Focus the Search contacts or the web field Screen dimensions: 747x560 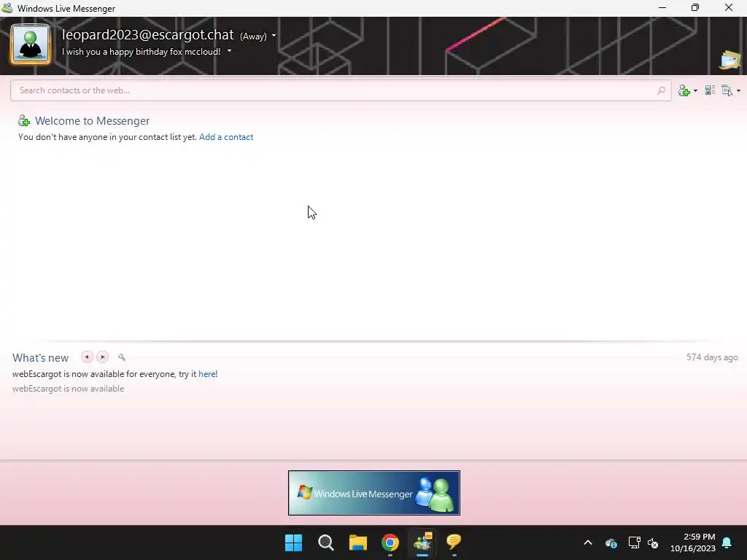tap(341, 90)
